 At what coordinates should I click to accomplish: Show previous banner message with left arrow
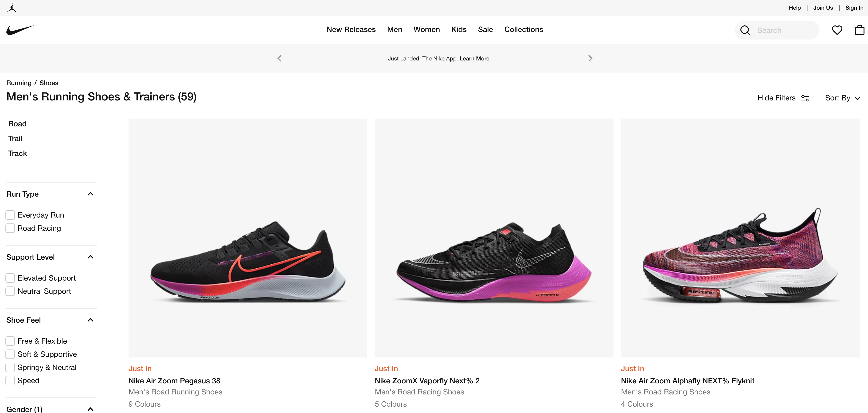coord(279,58)
